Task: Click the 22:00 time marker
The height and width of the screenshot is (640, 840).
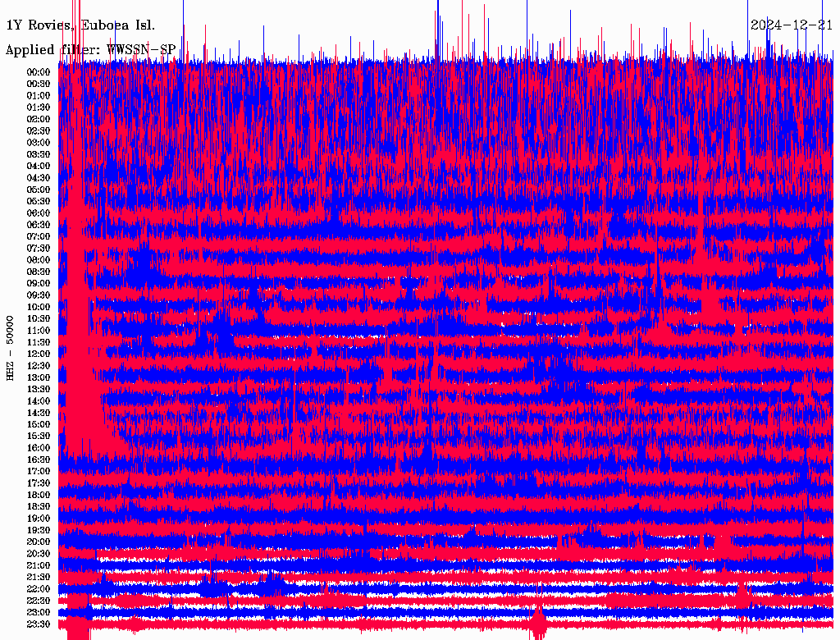Action: (39, 589)
